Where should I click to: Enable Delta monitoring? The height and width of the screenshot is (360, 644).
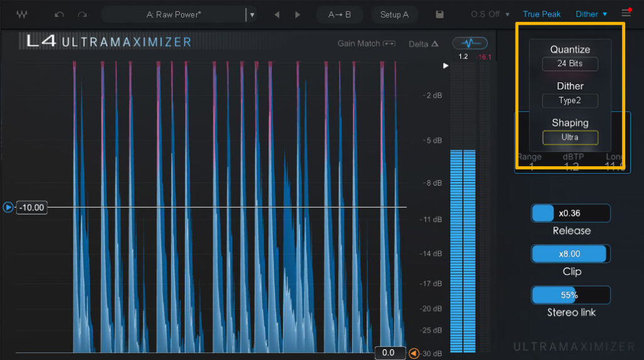click(423, 44)
